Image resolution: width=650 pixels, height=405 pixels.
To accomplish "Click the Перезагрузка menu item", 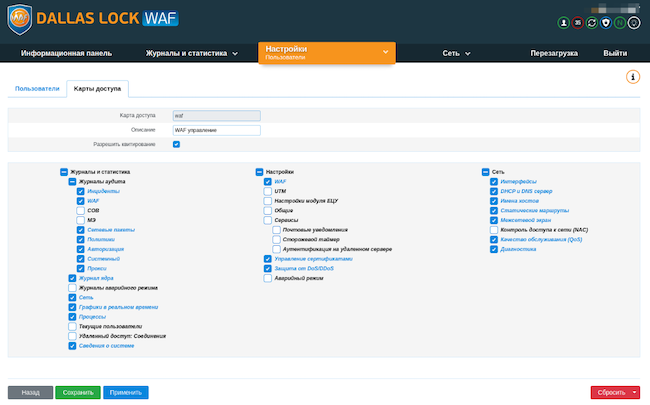I will click(554, 53).
